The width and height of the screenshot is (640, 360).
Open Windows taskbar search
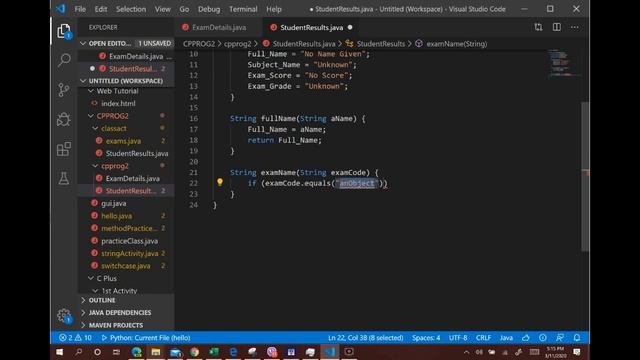click(x=79, y=352)
